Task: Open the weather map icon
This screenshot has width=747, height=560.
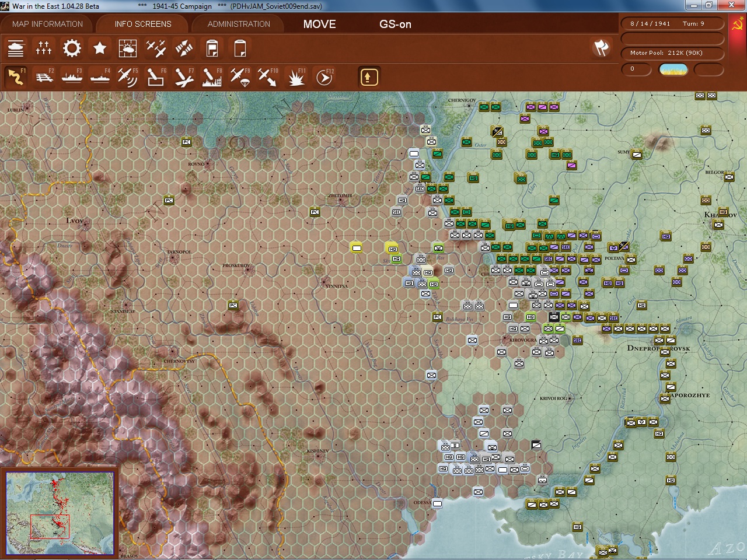Action: (x=128, y=48)
